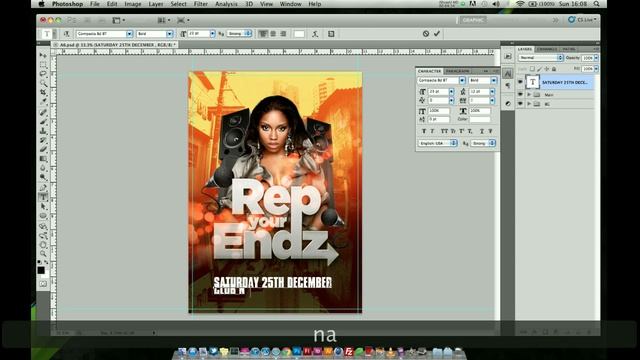Toggle Strikethrough in Character panel
This screenshot has width=640, height=360.
click(x=490, y=131)
